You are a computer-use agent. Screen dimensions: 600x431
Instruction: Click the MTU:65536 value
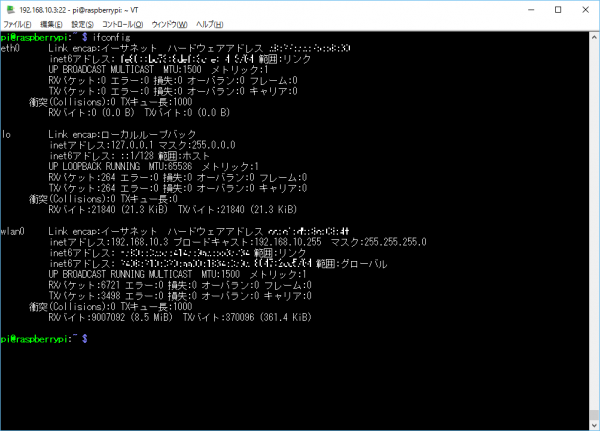170,167
